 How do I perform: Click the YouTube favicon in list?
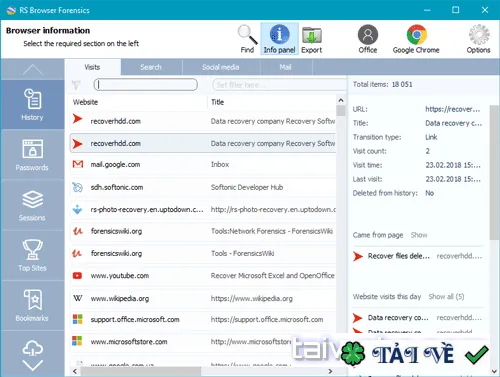77,276
